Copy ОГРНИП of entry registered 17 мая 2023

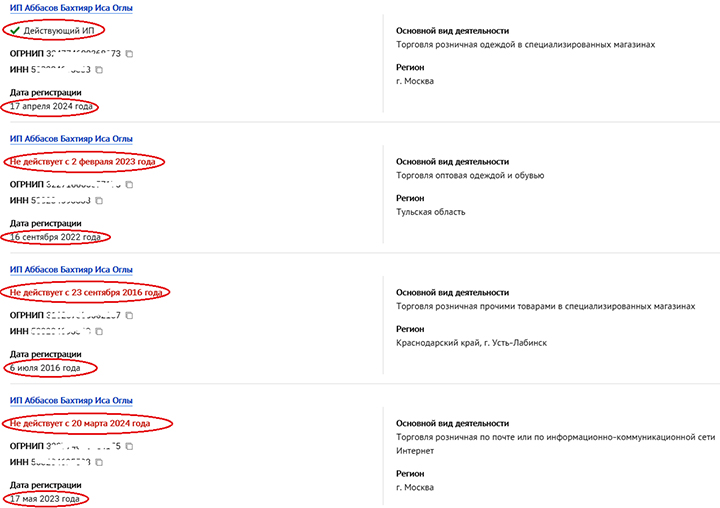[129, 446]
